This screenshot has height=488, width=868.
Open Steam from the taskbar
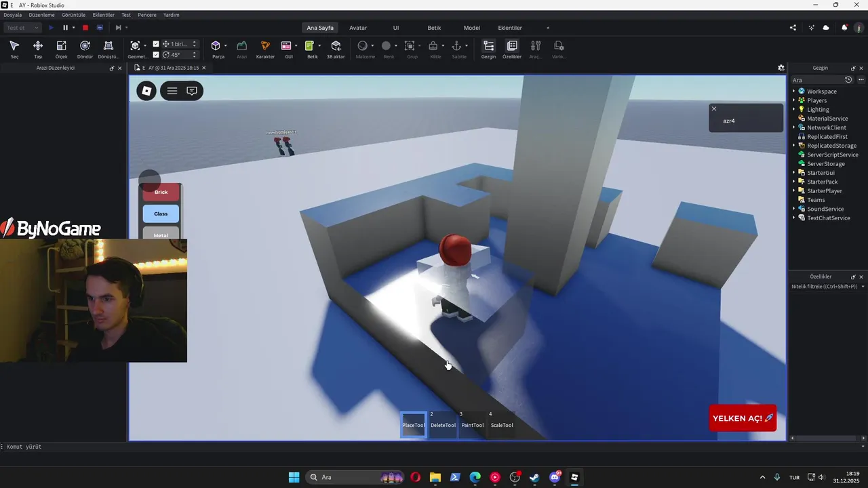point(534,477)
